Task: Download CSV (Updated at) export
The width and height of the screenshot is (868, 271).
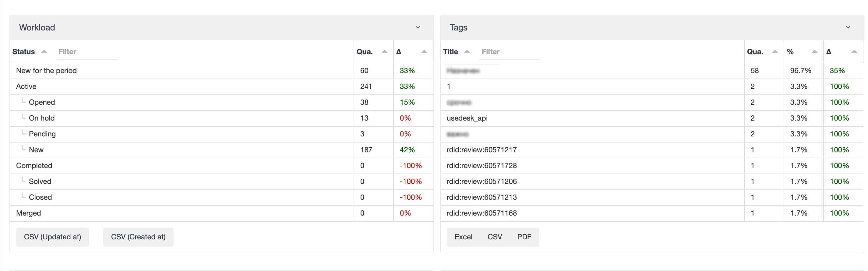Action: click(x=53, y=237)
